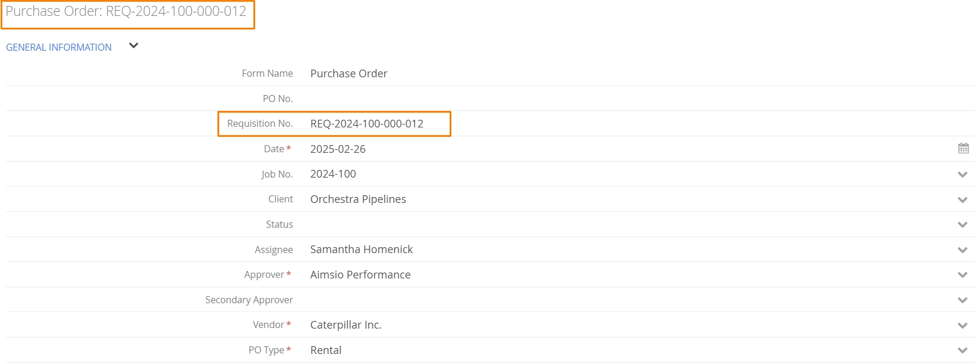
Task: Expand the Assignee dropdown arrow
Action: (962, 250)
